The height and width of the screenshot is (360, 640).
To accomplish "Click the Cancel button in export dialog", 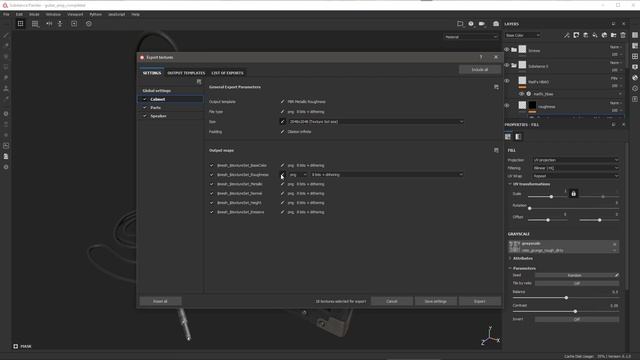I will pos(392,301).
